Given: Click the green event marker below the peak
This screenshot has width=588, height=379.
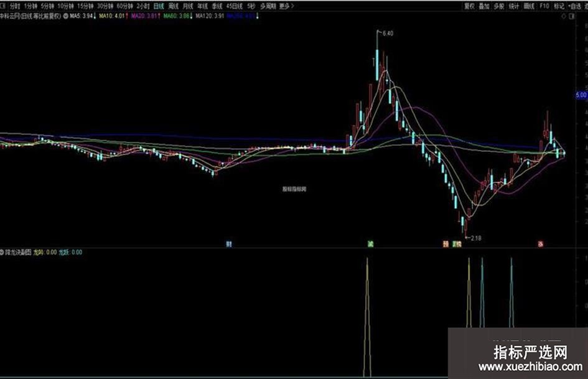Looking at the screenshot, I should 370,245.
